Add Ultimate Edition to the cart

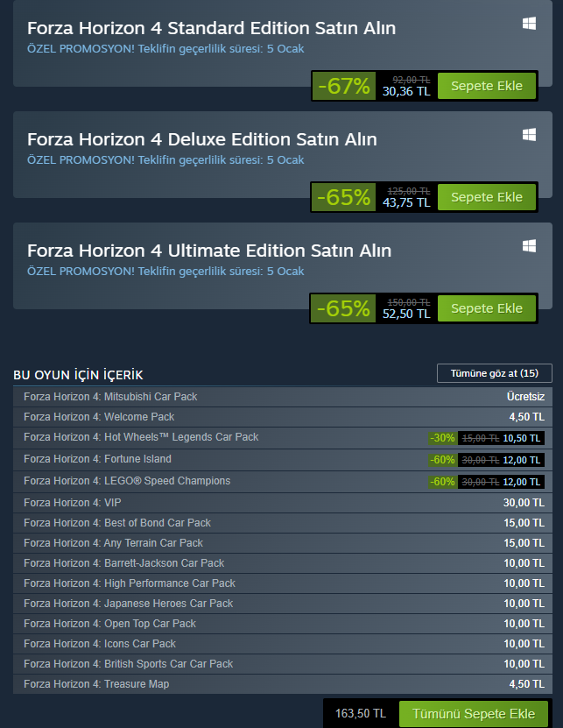[486, 308]
